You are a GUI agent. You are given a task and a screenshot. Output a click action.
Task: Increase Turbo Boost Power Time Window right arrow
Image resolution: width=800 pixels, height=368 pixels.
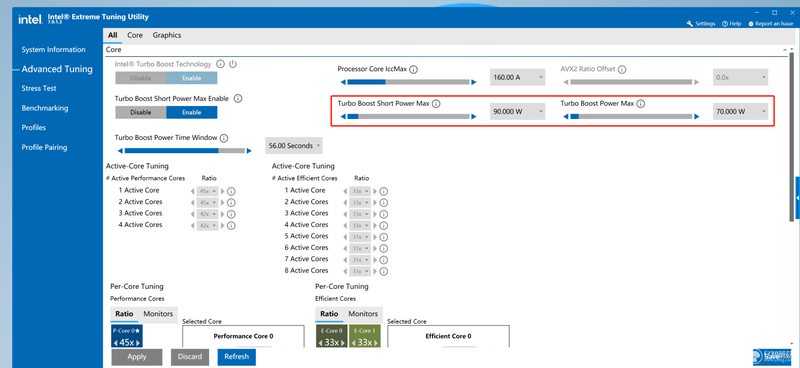tap(249, 151)
